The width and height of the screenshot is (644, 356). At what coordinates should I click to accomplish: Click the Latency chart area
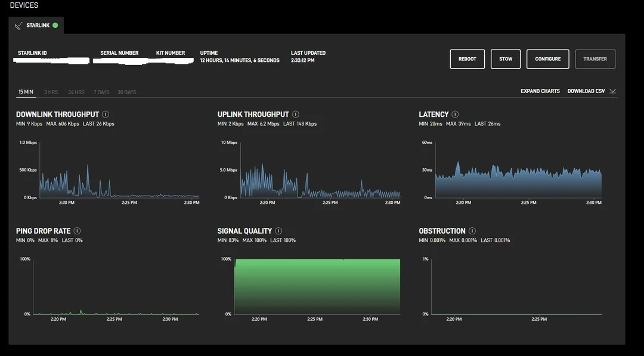518,171
